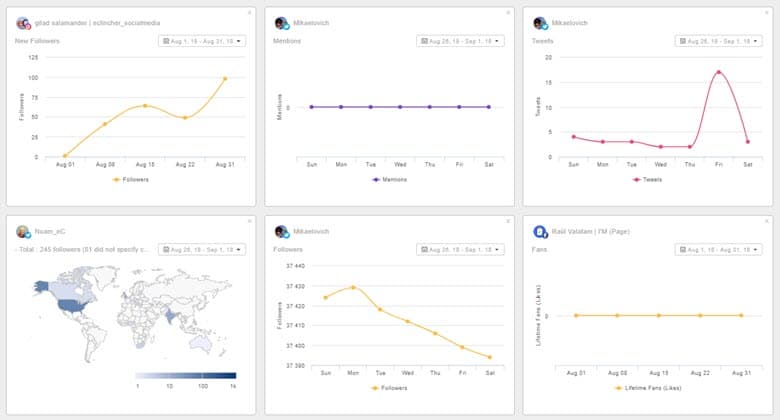Toggle the Followers legend in New Followers chart
Viewport: 780px width, 420px height.
(x=131, y=179)
